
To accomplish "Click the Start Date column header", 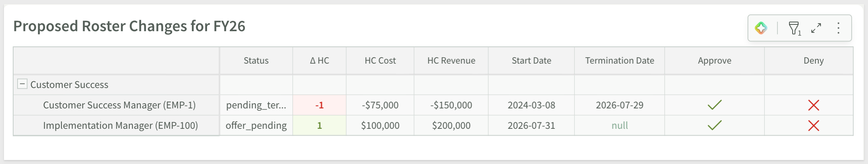I will (531, 61).
